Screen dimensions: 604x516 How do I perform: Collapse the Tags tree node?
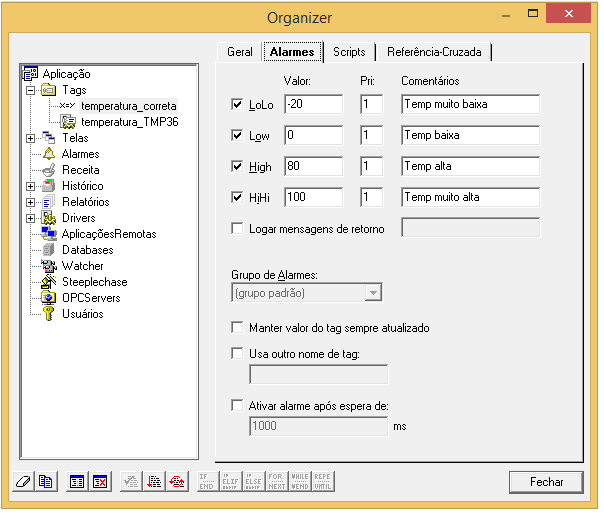pyautogui.click(x=31, y=90)
